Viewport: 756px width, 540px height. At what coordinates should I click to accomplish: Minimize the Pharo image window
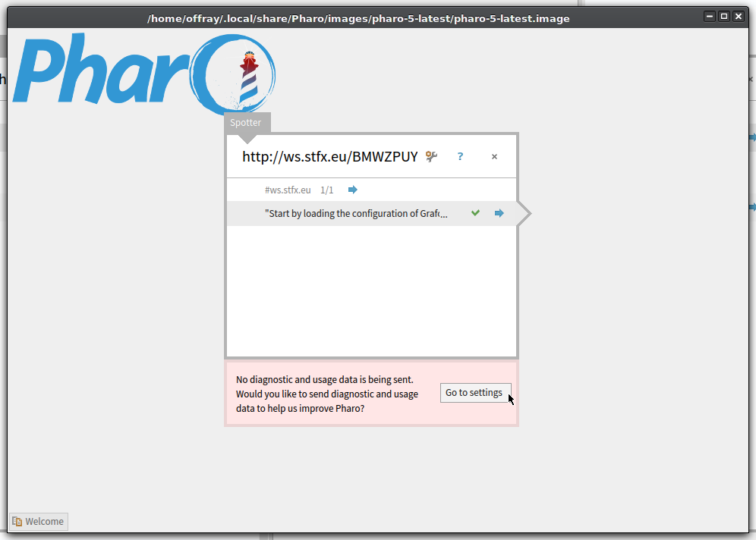pyautogui.click(x=709, y=17)
